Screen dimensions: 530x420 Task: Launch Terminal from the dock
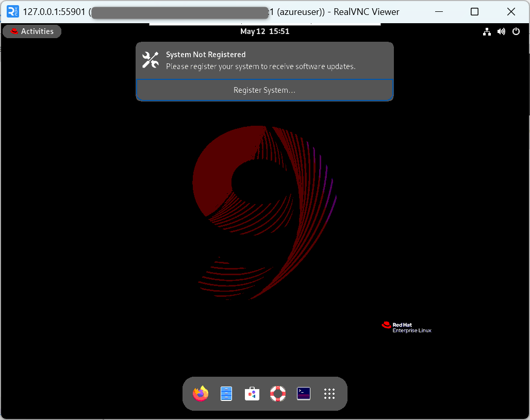(304, 394)
